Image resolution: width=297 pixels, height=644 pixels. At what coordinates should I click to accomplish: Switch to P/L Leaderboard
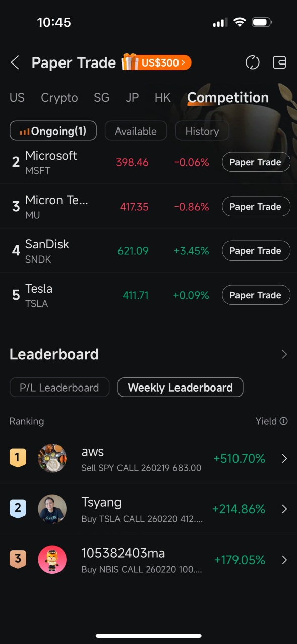60,388
